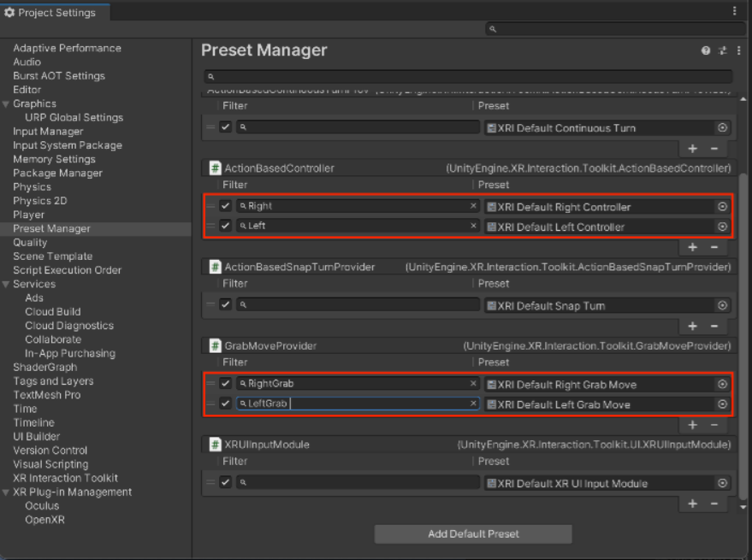
Task: Toggle the XRI Default Continuous Turn checkbox
Action: pos(225,127)
